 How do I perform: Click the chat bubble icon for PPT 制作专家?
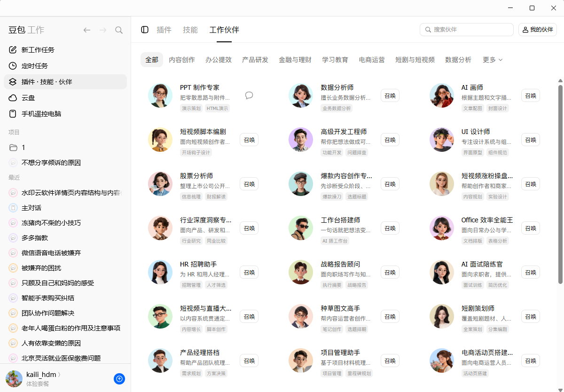tap(249, 95)
